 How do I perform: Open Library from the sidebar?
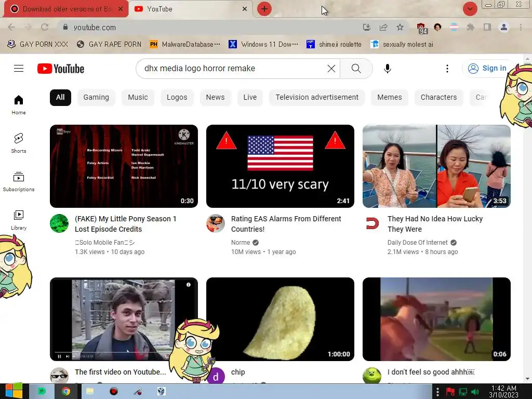(x=19, y=220)
